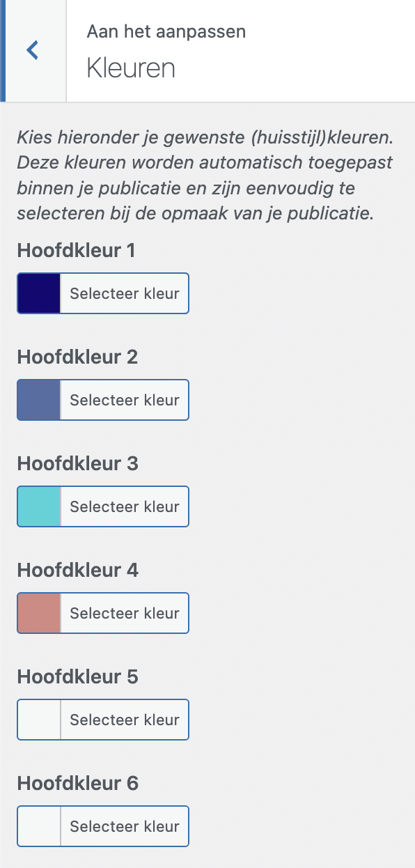Open 'Selecteer kleur' under Hoofdkleur 6

click(125, 826)
